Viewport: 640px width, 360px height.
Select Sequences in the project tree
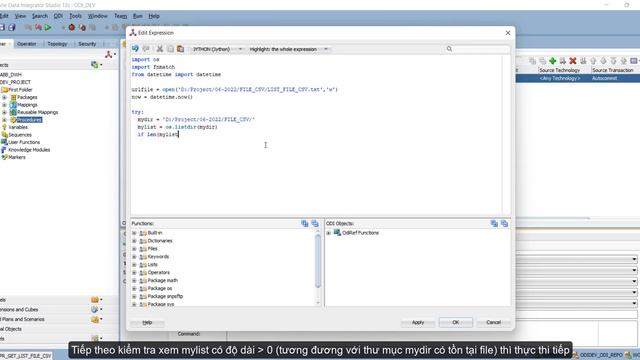point(20,135)
